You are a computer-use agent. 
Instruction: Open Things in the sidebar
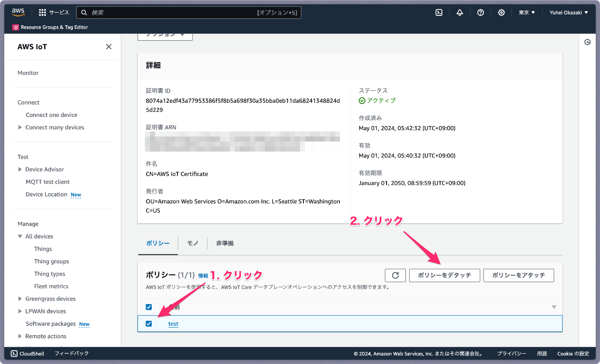(43, 249)
